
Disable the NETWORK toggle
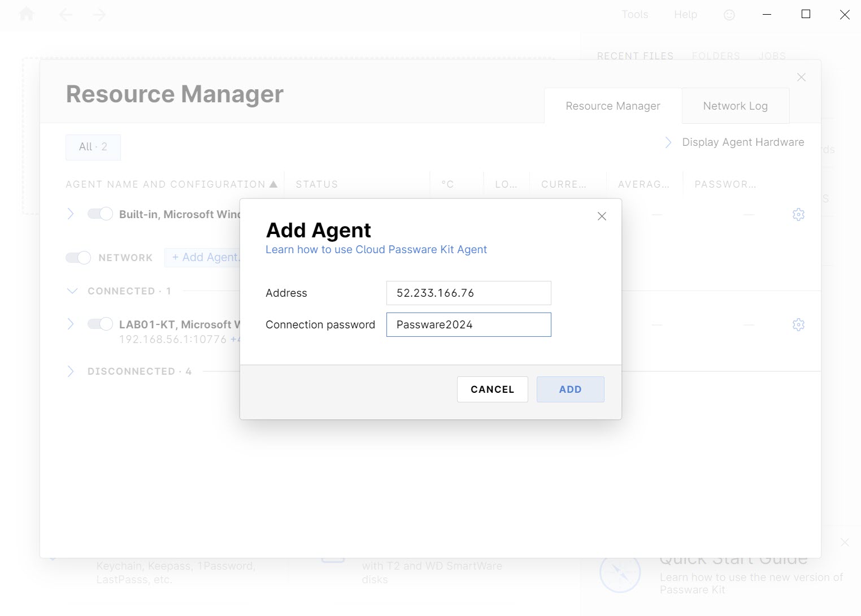tap(78, 257)
